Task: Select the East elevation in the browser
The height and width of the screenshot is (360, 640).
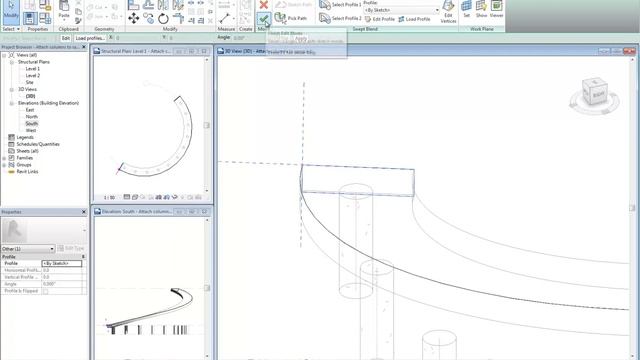Action: pyautogui.click(x=30, y=110)
